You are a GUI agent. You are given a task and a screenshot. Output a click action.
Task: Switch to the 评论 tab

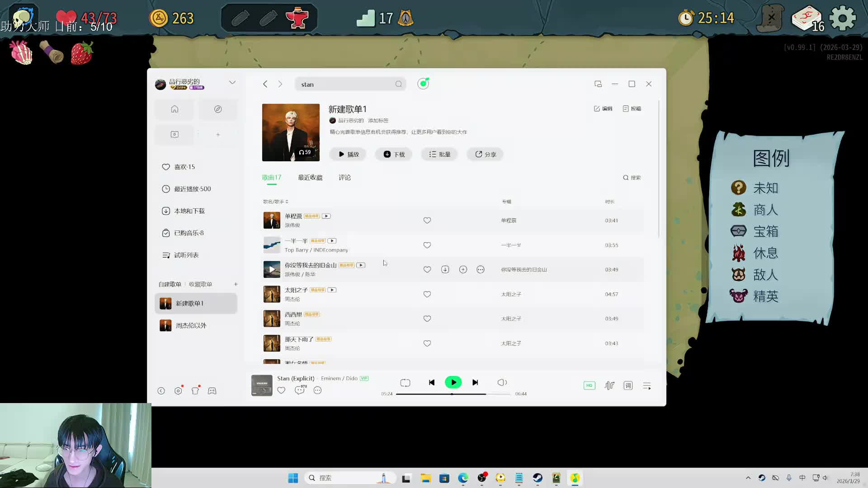pos(344,178)
